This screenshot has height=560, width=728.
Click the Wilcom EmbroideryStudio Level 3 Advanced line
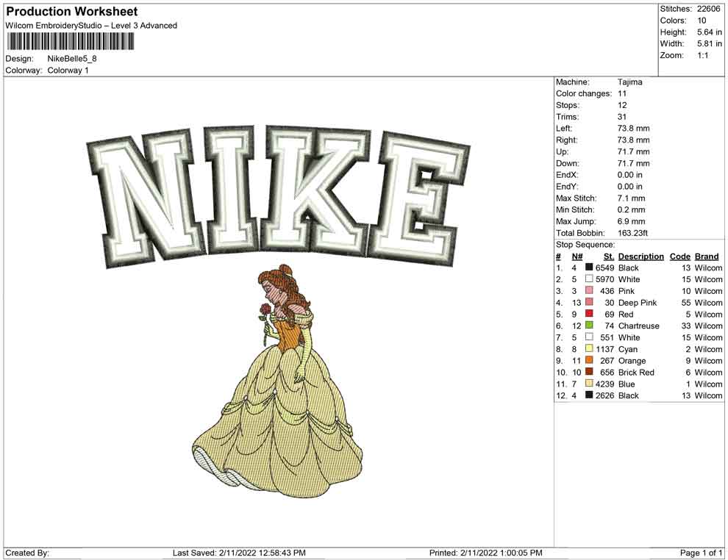(x=91, y=26)
